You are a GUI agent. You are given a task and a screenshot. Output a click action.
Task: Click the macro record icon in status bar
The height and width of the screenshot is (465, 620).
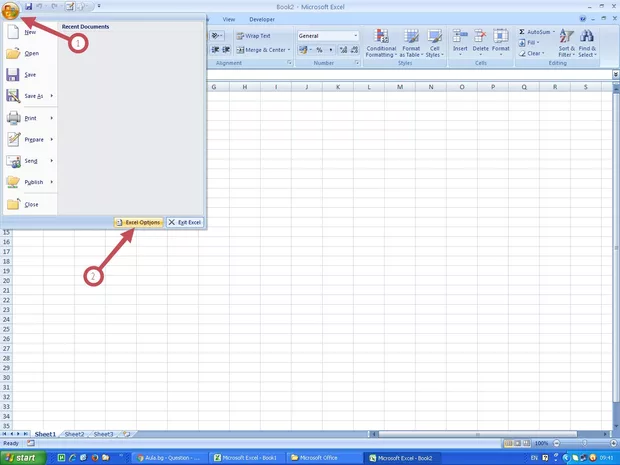tap(30, 443)
